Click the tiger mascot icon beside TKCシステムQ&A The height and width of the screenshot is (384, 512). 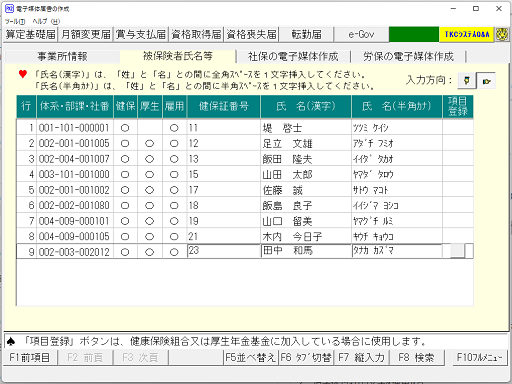[x=502, y=34]
